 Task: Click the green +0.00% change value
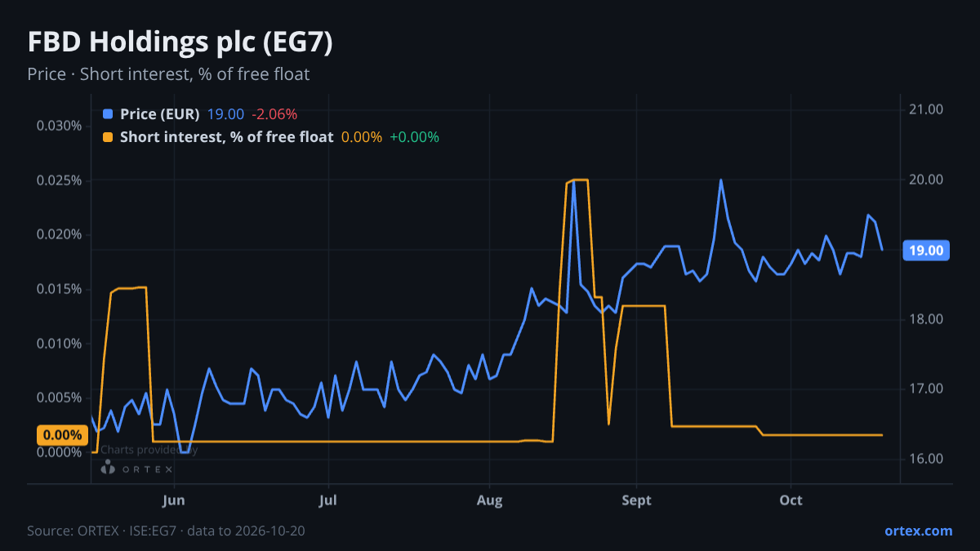[414, 137]
